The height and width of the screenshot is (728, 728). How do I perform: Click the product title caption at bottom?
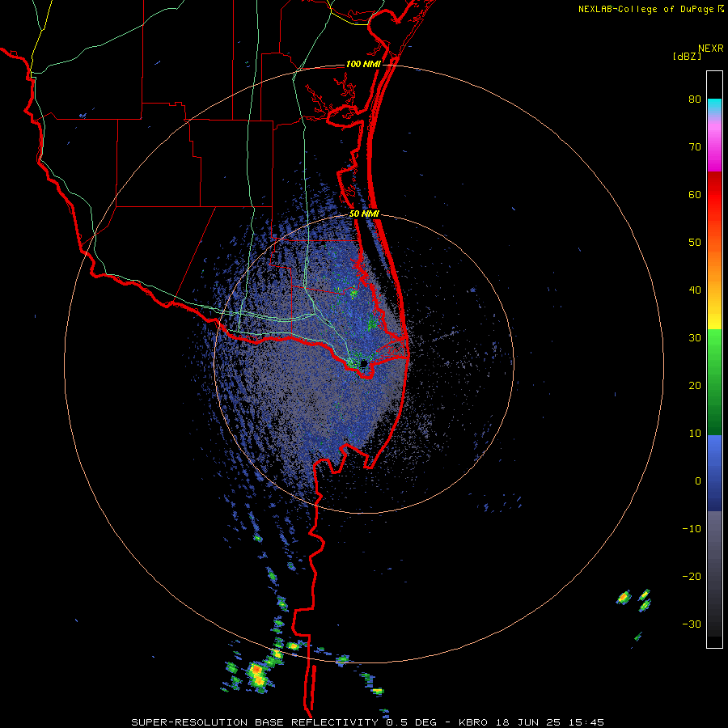click(x=368, y=722)
